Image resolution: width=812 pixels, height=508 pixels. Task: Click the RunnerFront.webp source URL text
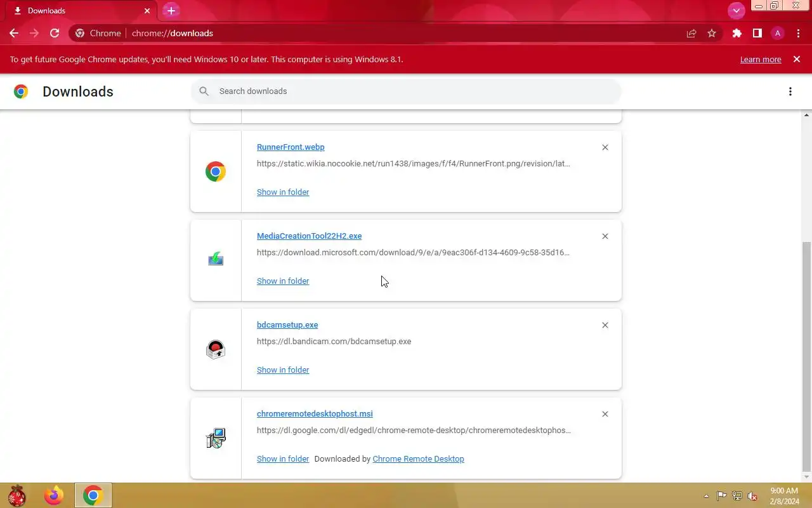pos(413,163)
